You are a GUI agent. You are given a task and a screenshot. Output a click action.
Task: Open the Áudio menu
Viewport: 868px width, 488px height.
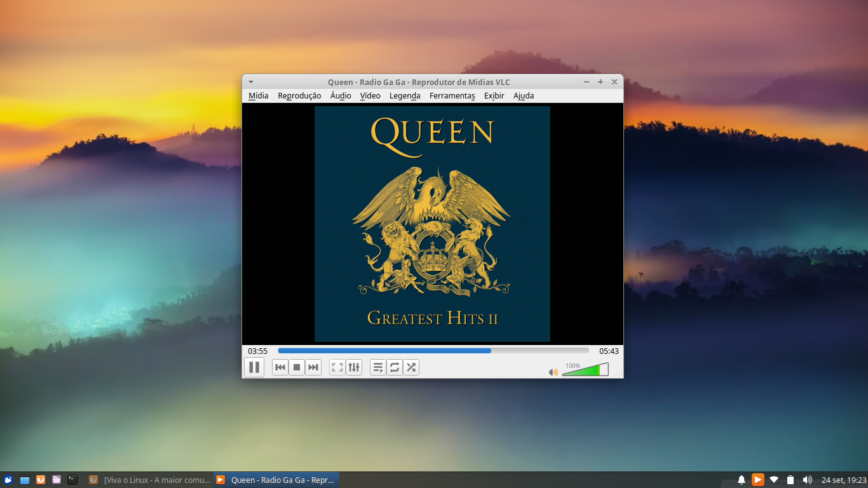(341, 96)
